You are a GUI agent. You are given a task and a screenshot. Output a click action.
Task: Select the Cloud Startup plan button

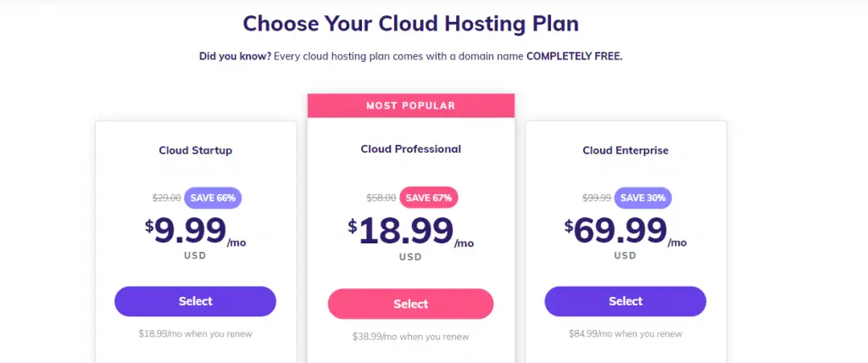click(x=196, y=301)
